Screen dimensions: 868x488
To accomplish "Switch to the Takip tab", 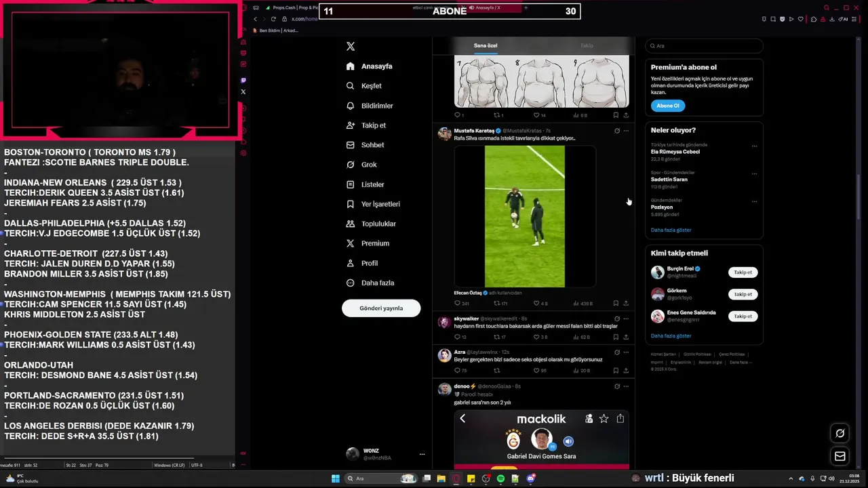I will pos(587,45).
